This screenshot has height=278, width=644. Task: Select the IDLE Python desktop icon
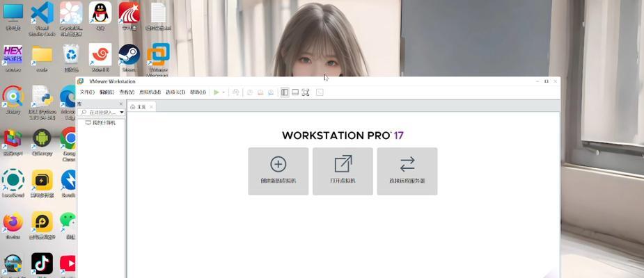[42, 101]
